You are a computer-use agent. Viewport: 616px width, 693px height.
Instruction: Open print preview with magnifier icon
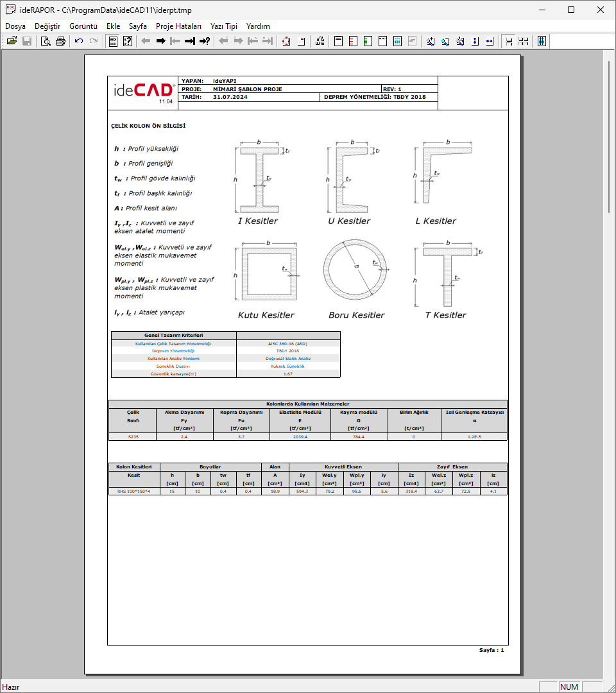[x=46, y=41]
